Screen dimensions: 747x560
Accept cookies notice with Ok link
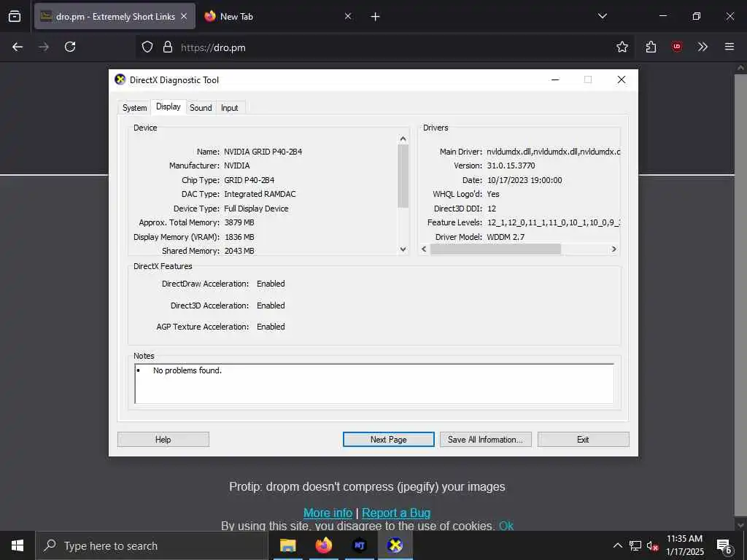click(506, 526)
